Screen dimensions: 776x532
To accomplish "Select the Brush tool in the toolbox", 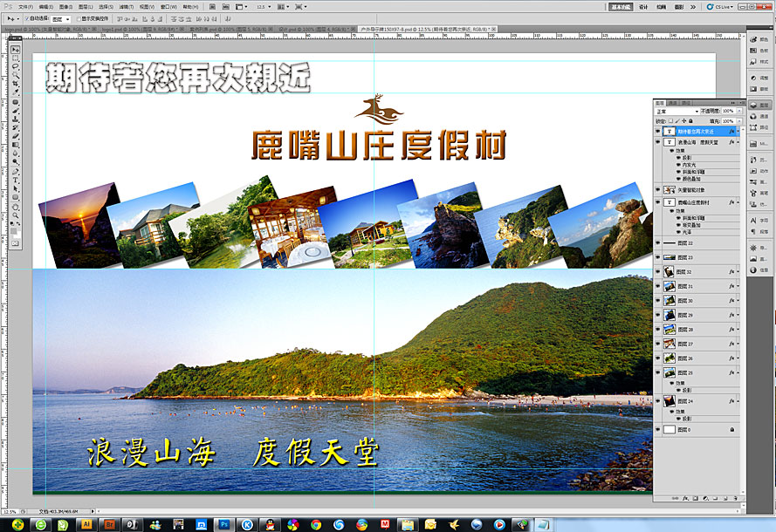I will 16,110.
